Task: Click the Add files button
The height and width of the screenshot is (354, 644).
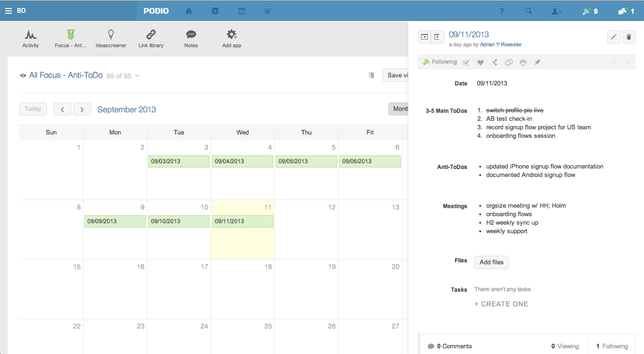Action: (x=491, y=262)
